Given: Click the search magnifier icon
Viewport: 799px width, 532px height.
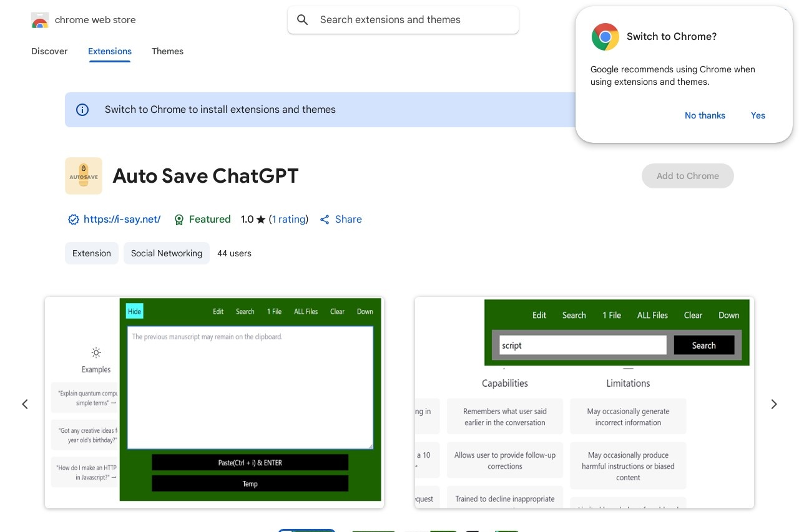Looking at the screenshot, I should (303, 20).
